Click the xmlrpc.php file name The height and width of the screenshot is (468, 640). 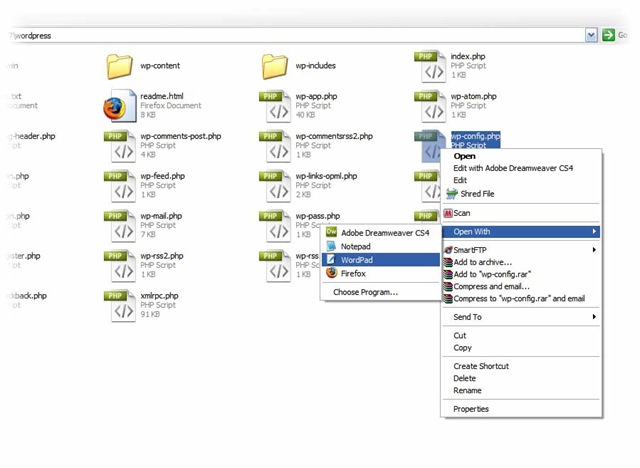[159, 295]
